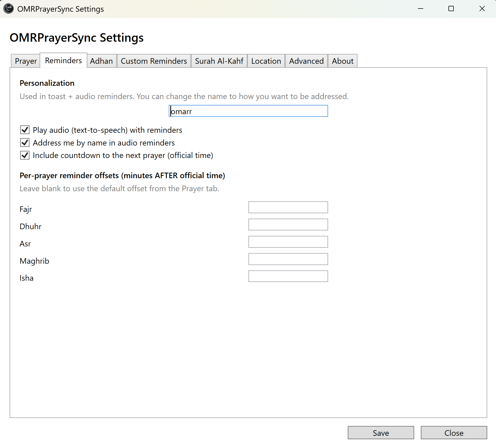The height and width of the screenshot is (448, 496).
Task: Toggle Include countdown to next prayer checkbox
Action: coord(25,155)
